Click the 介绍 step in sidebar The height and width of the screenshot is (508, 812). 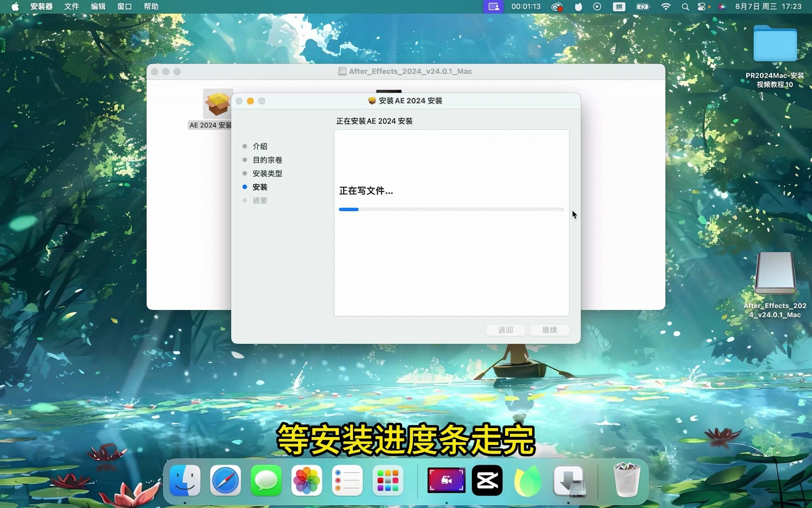[x=260, y=146]
